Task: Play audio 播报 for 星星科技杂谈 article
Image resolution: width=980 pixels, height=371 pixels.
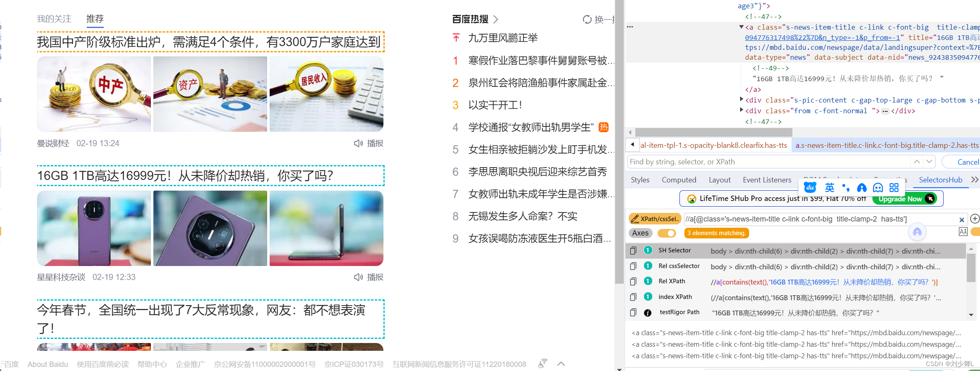Action: [369, 277]
